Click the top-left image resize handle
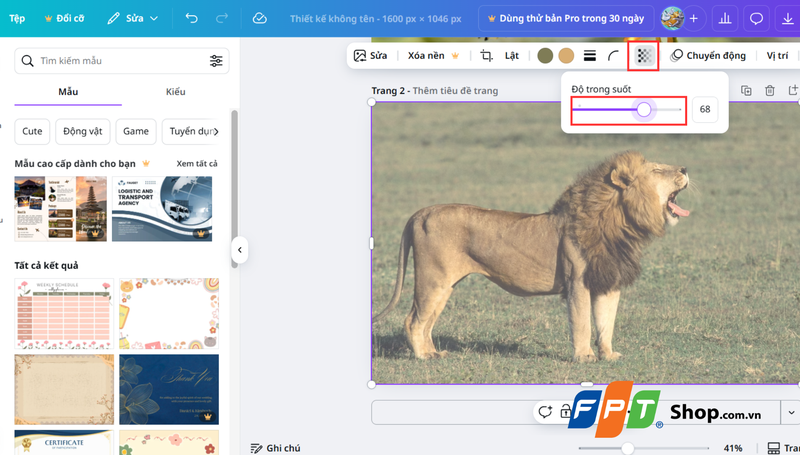 tap(372, 102)
